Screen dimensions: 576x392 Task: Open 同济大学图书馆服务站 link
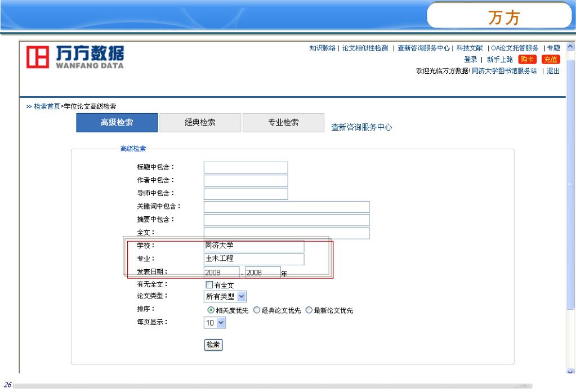[504, 71]
